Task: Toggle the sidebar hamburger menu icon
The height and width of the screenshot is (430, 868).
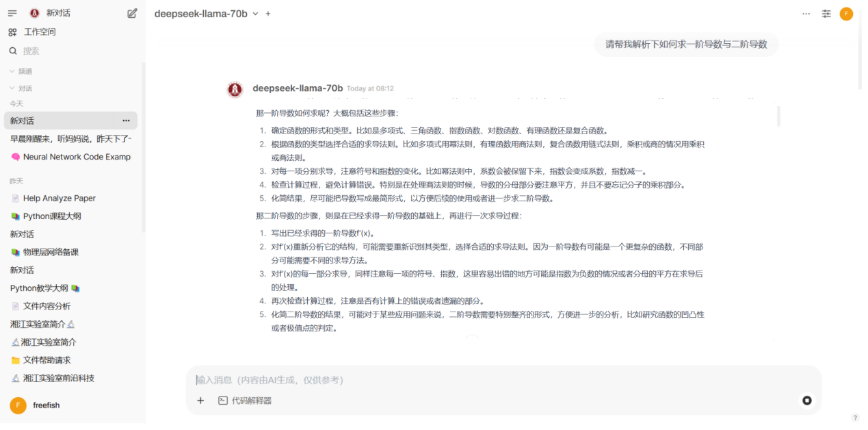Action: (12, 13)
